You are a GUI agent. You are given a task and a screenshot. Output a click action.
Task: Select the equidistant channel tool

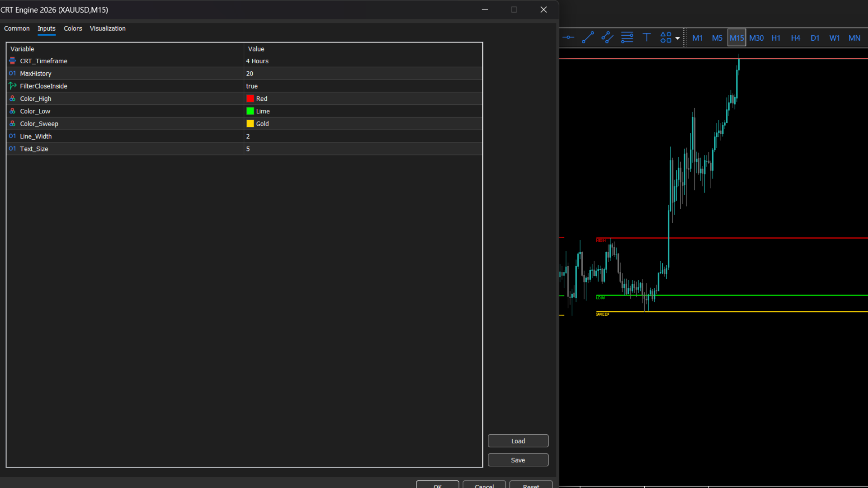tap(607, 38)
